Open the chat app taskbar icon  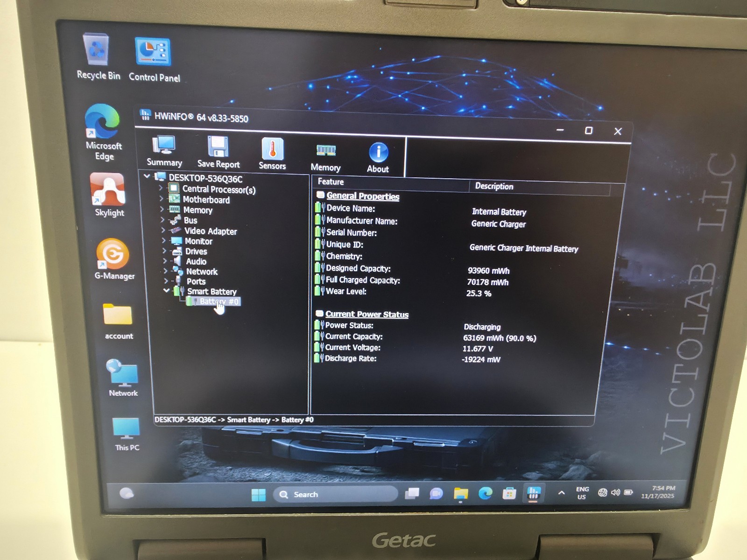pos(436,493)
